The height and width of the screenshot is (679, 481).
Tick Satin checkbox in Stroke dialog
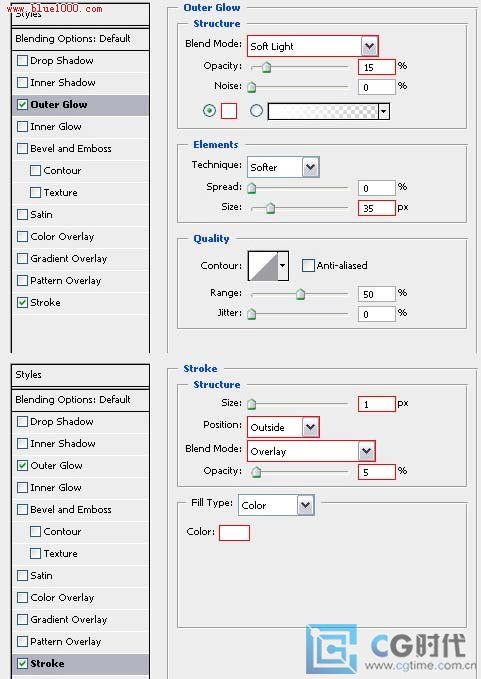pyautogui.click(x=22, y=576)
